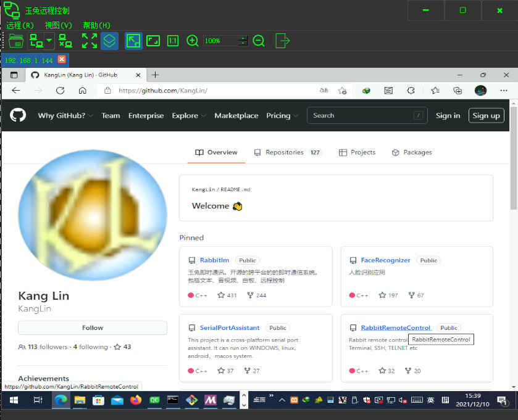Open the FaceRecognizer repository link

coord(385,260)
